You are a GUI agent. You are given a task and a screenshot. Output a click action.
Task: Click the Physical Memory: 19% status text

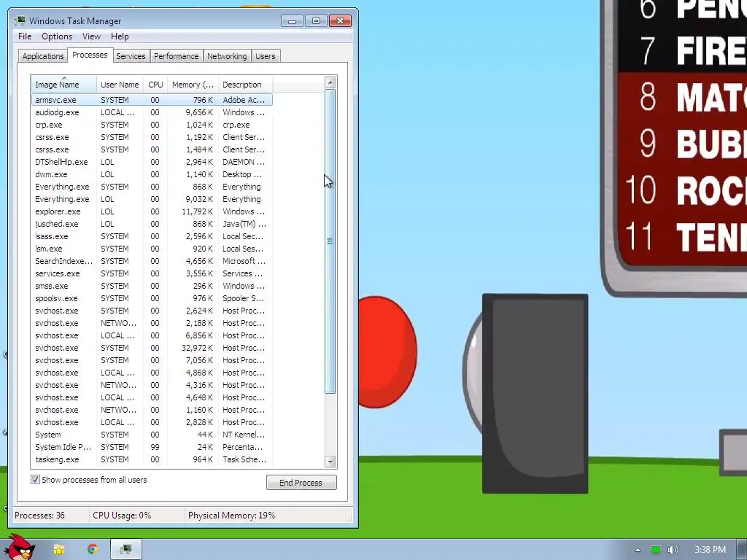tap(231, 516)
